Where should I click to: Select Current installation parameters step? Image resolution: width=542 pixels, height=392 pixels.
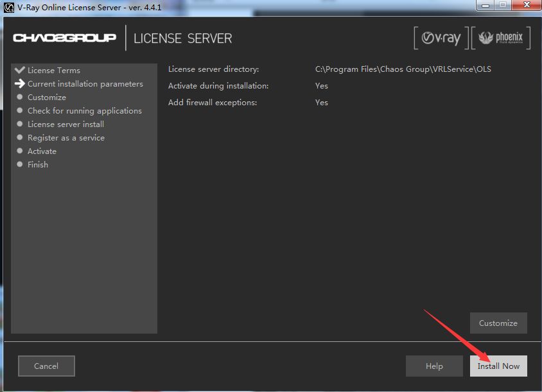[x=85, y=83]
